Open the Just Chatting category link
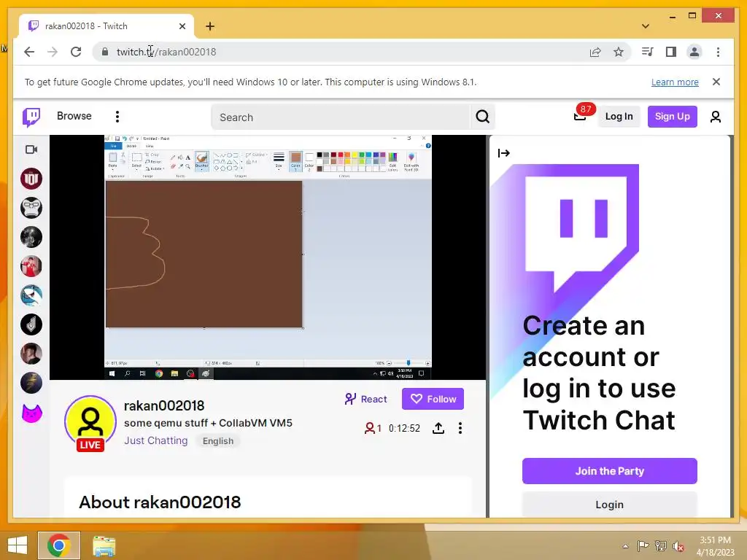The height and width of the screenshot is (560, 747). tap(156, 440)
